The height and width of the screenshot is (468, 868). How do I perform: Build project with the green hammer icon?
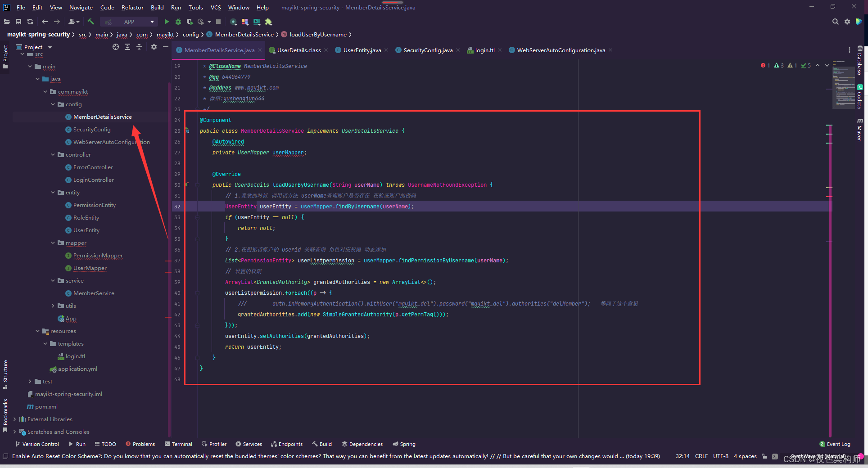click(x=90, y=22)
